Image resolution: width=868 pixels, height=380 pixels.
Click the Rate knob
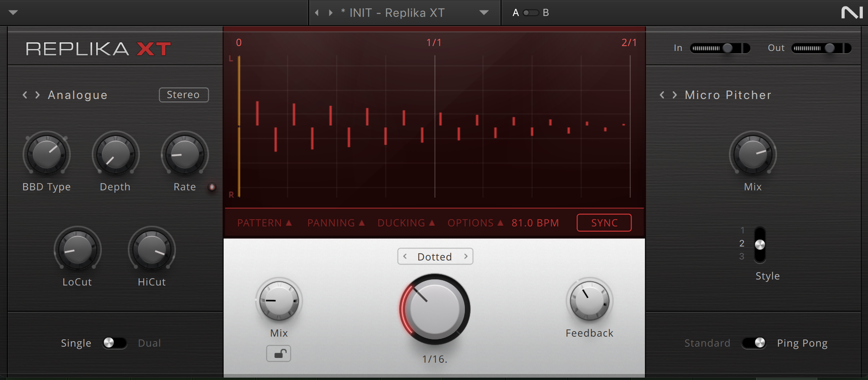pyautogui.click(x=185, y=154)
